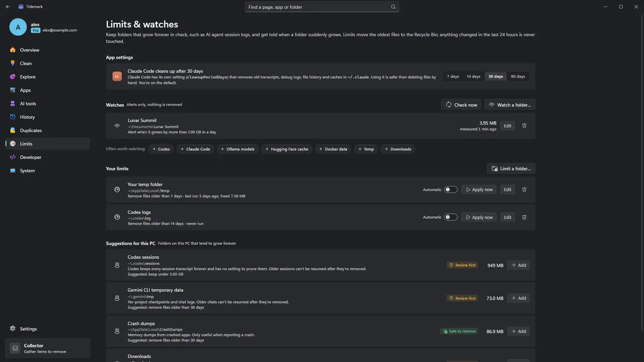The width and height of the screenshot is (644, 362).
Task: Click the icon beside Crash dumps suggestion
Action: click(117, 331)
